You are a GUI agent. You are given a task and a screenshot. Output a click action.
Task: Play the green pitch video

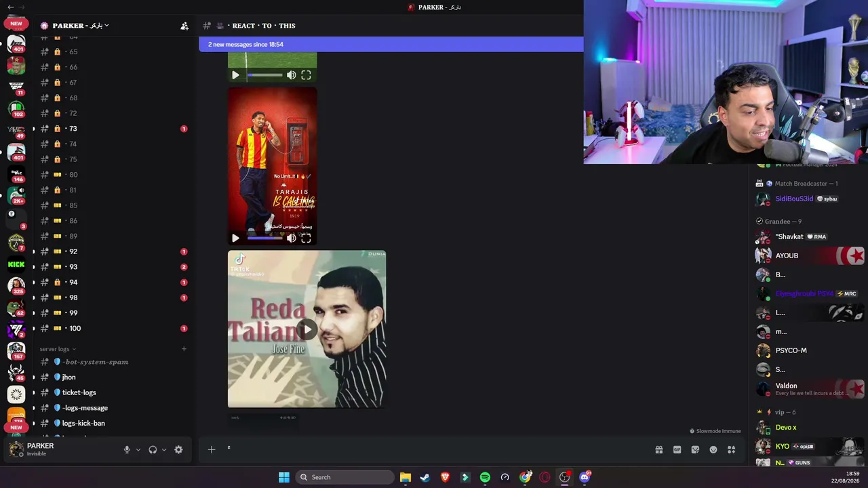(x=235, y=75)
